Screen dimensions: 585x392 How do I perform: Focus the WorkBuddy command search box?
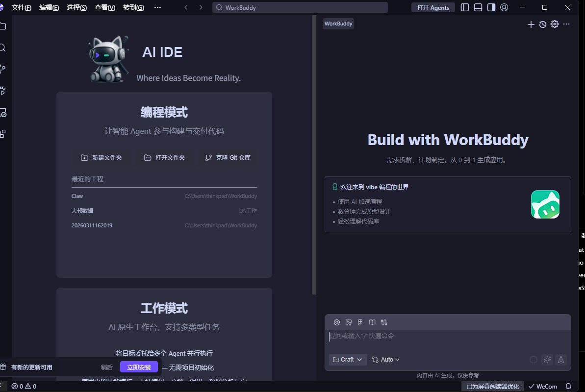(300, 7)
